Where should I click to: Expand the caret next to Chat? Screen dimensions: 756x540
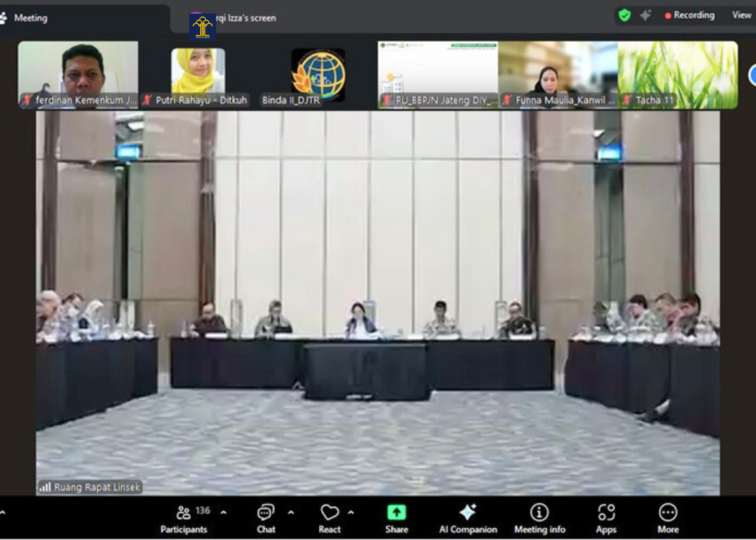tap(291, 513)
